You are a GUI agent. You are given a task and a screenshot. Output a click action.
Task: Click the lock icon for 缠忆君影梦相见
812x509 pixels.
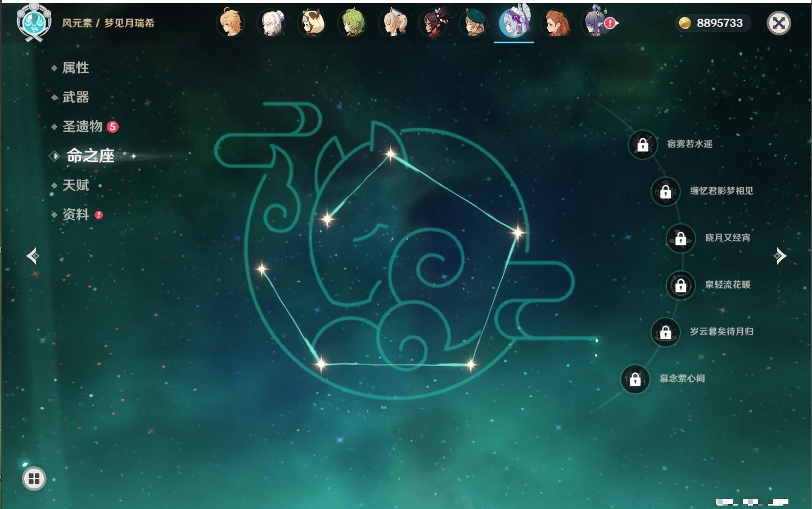coord(665,191)
